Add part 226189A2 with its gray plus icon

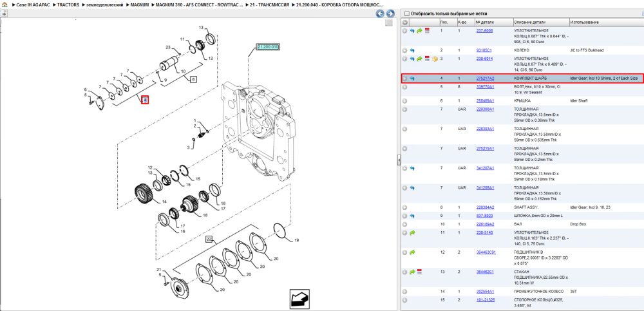(x=405, y=224)
